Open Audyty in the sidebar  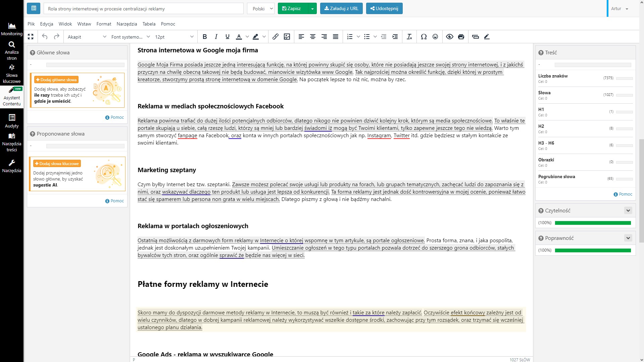[x=12, y=121]
